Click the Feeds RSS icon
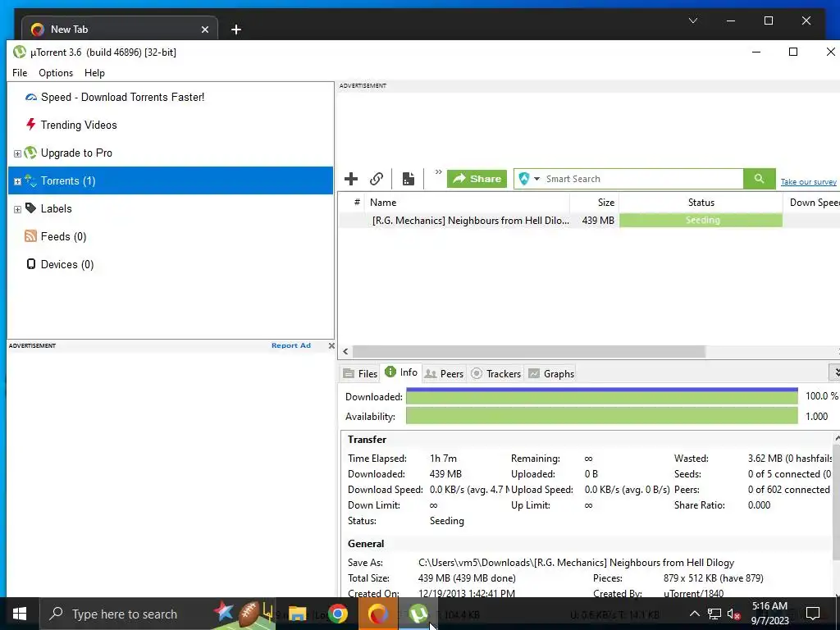 click(x=30, y=236)
